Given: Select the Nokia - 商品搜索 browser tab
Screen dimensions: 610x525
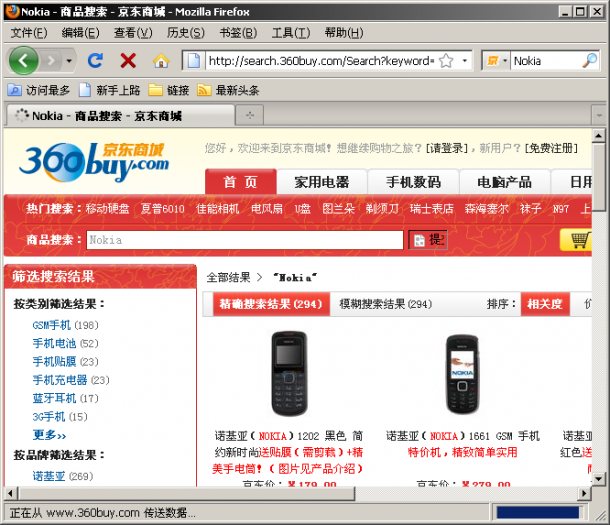Looking at the screenshot, I should point(119,116).
